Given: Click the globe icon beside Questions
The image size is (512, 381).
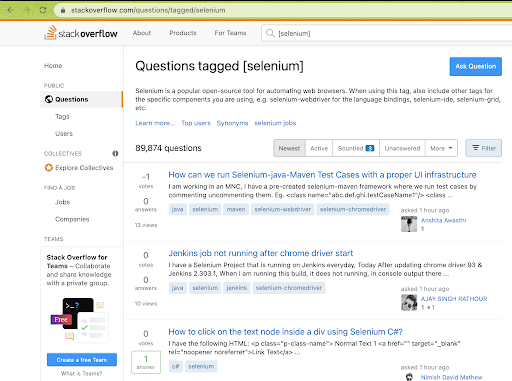Looking at the screenshot, I should click(49, 99).
